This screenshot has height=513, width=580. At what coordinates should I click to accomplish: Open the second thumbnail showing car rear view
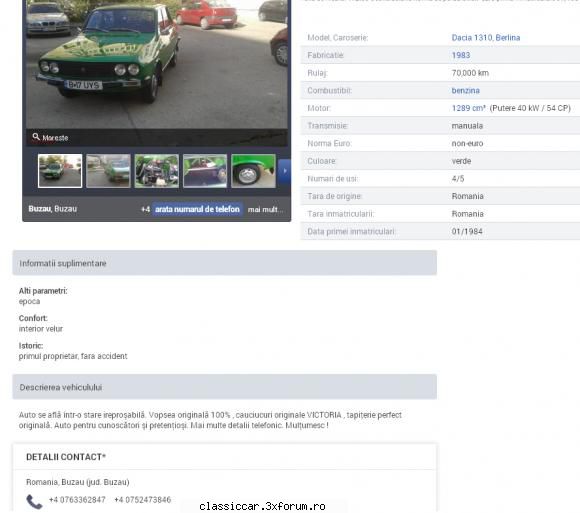[x=108, y=171]
